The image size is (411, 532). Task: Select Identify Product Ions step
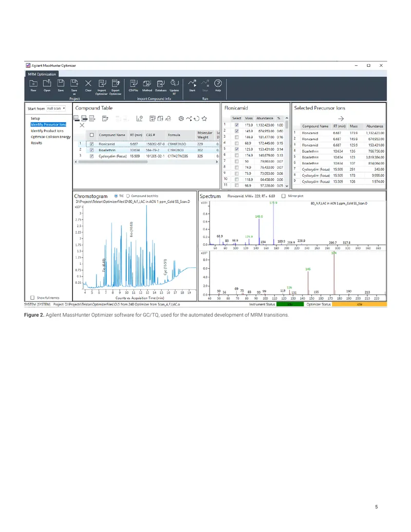[47, 131]
